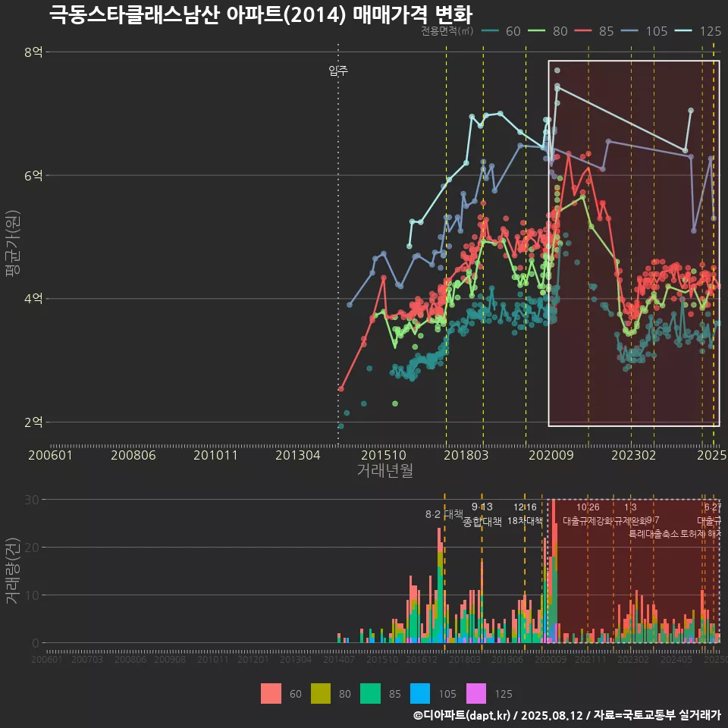This screenshot has width=728, height=728.
Task: Click the top legend line marker for 125
Action: click(x=683, y=31)
